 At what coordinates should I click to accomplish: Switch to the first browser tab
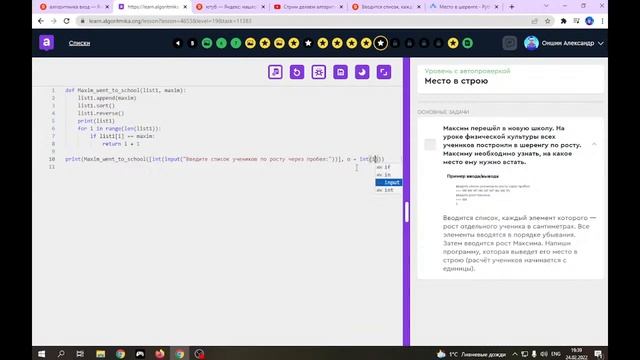coord(75,7)
